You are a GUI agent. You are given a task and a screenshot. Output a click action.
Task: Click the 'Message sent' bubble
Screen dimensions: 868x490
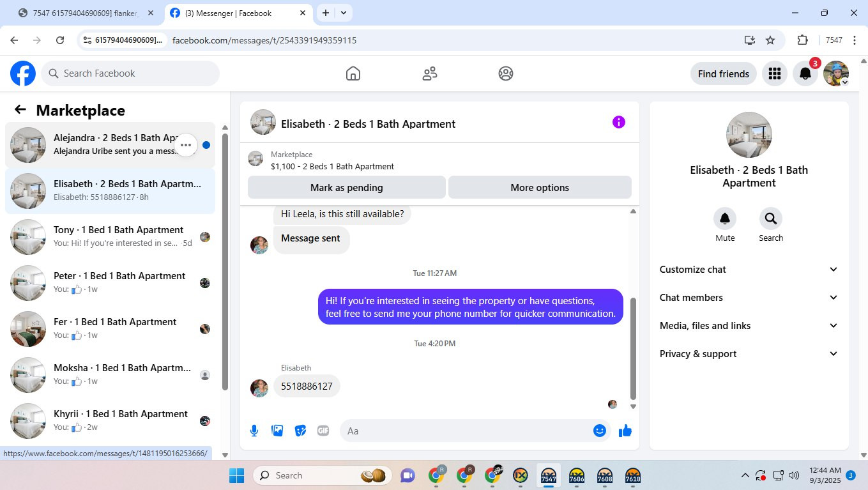click(x=310, y=238)
